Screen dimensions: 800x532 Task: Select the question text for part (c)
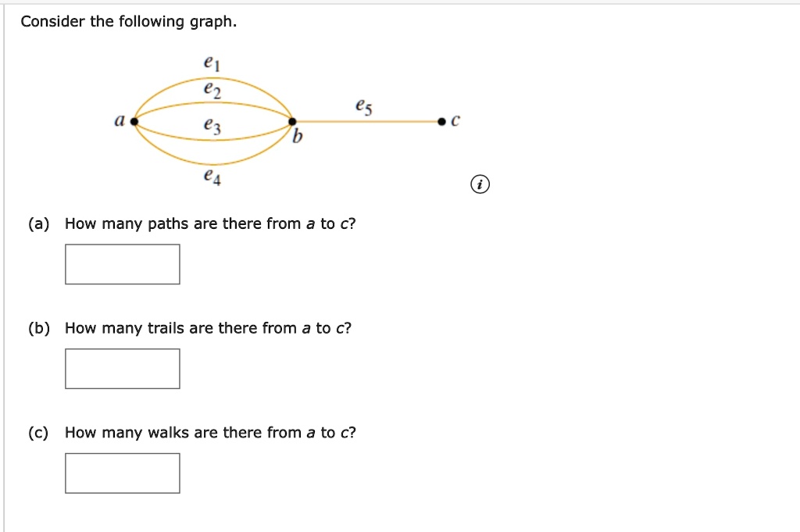[x=209, y=432]
